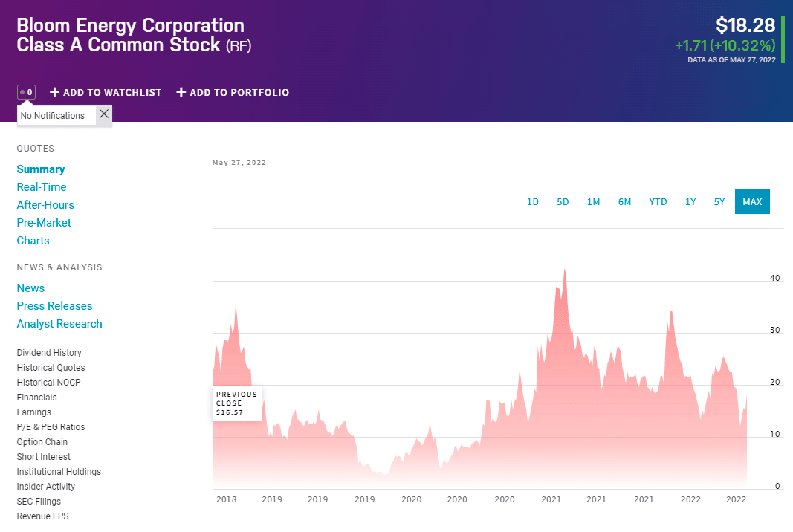Select the MAX chart range
This screenshot has width=793, height=532.
tap(752, 201)
